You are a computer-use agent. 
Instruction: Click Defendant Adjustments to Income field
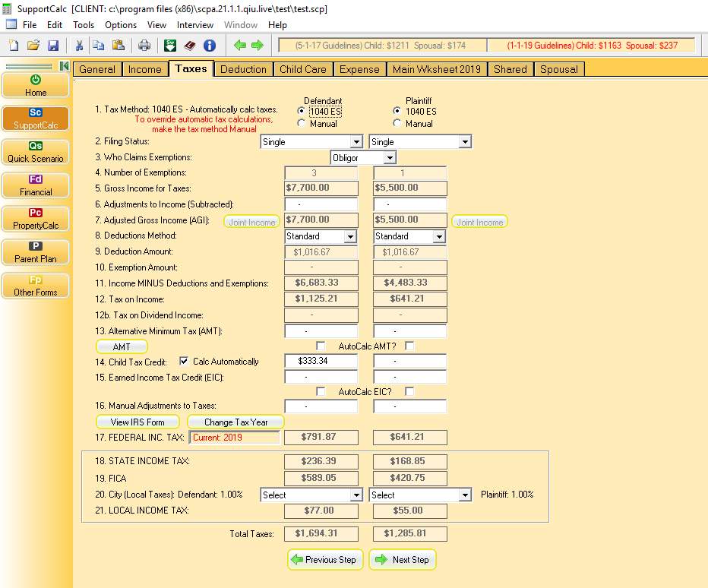(321, 204)
